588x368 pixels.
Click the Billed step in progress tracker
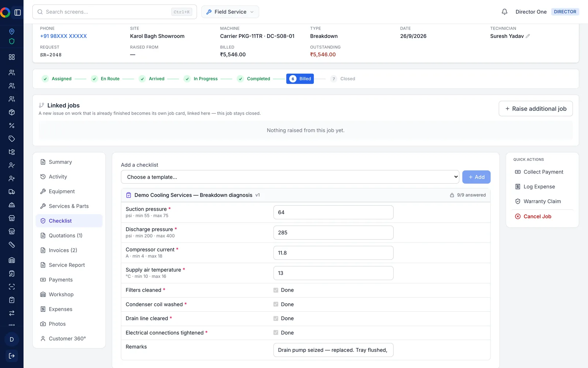[x=300, y=79]
